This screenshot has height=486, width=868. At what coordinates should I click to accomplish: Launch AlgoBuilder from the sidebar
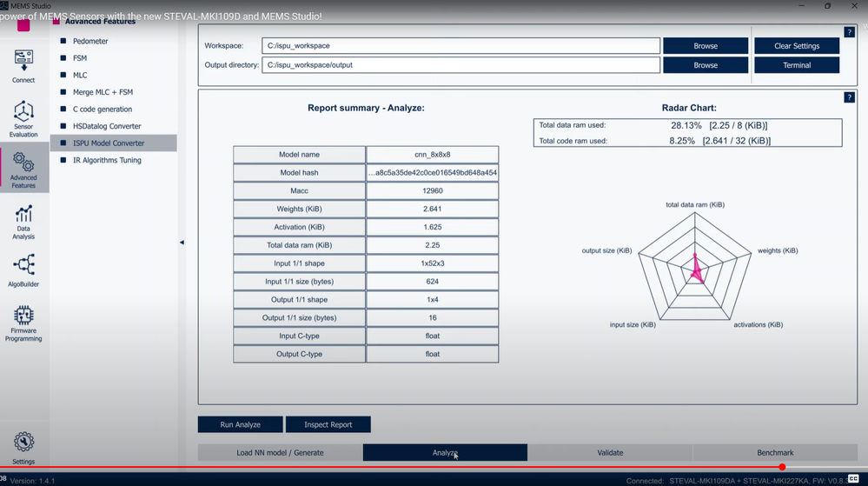[x=23, y=271]
